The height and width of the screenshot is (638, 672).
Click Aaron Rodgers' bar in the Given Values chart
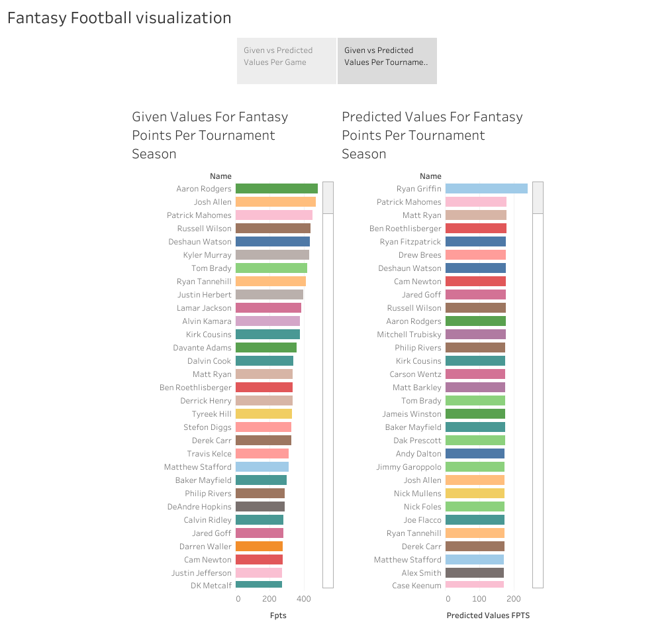tap(278, 188)
